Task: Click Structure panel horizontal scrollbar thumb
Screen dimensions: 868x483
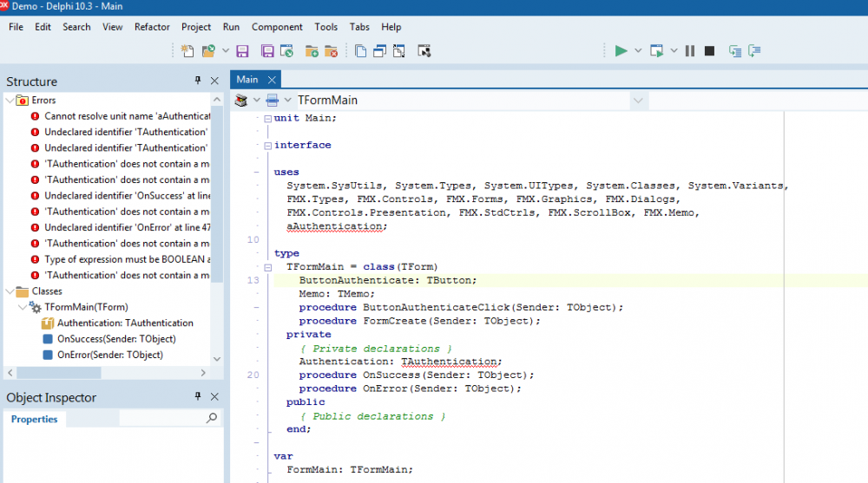Action: point(59,373)
